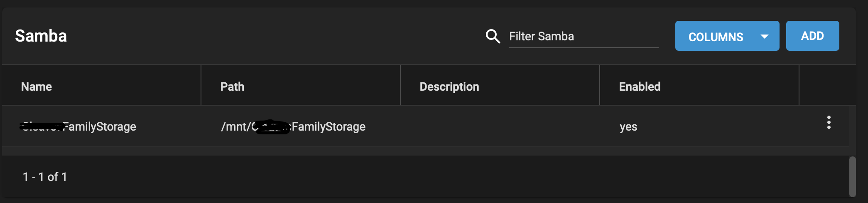
Task: Click the magnifier search icon
Action: tap(493, 36)
